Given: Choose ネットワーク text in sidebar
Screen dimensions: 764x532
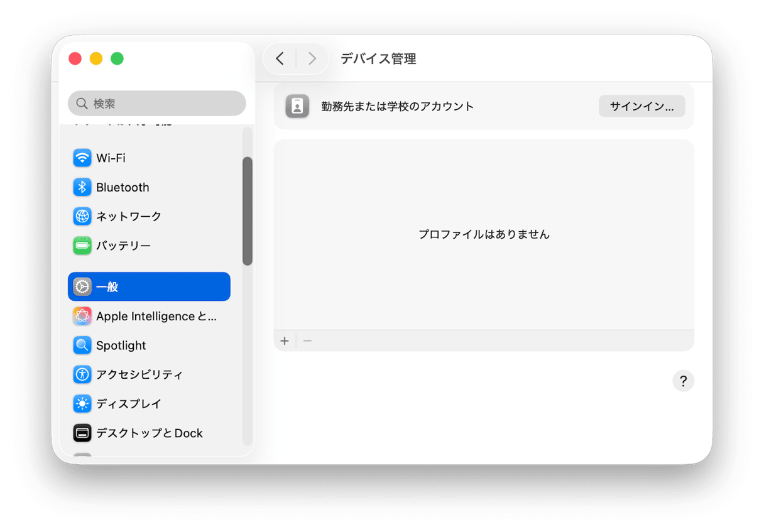Looking at the screenshot, I should pyautogui.click(x=129, y=216).
